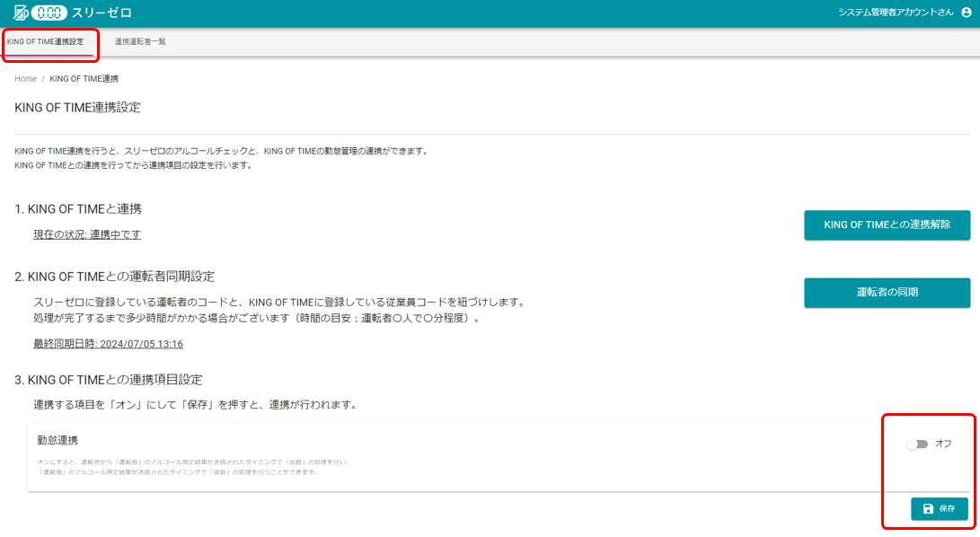This screenshot has width=980, height=537.
Task: Switch to the 連携運転者一覧 tab
Action: pyautogui.click(x=140, y=42)
